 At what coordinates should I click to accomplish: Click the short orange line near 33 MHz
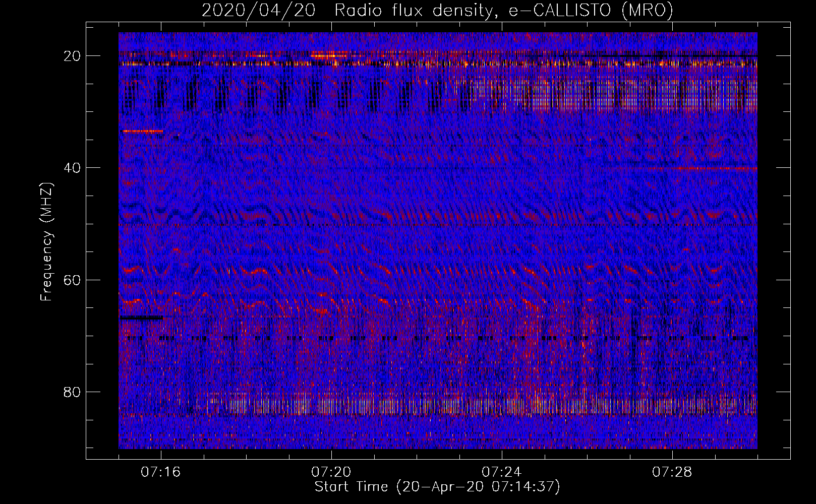pos(143,131)
